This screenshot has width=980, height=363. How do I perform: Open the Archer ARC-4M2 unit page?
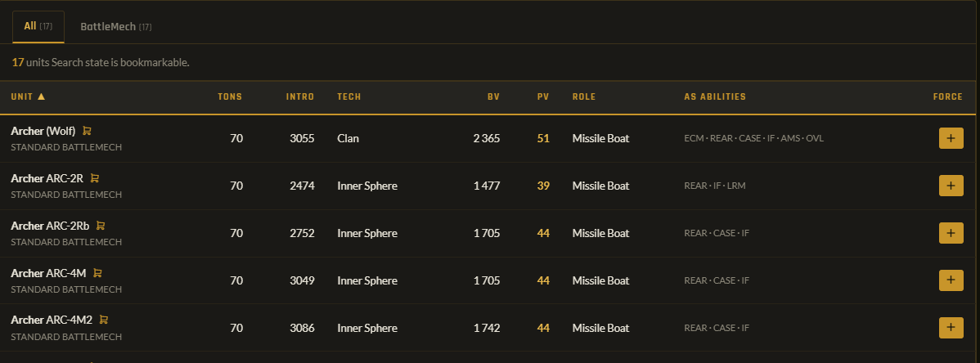52,320
